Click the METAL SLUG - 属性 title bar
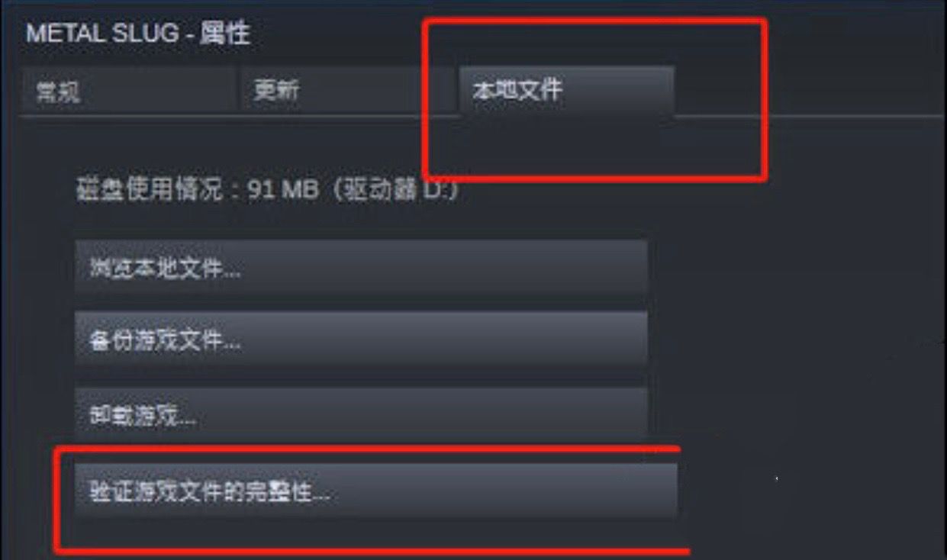947x560 pixels. 138,34
